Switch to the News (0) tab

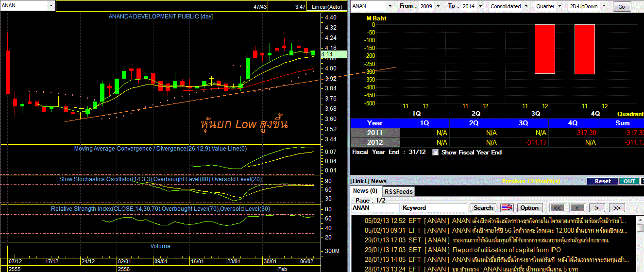(x=365, y=191)
